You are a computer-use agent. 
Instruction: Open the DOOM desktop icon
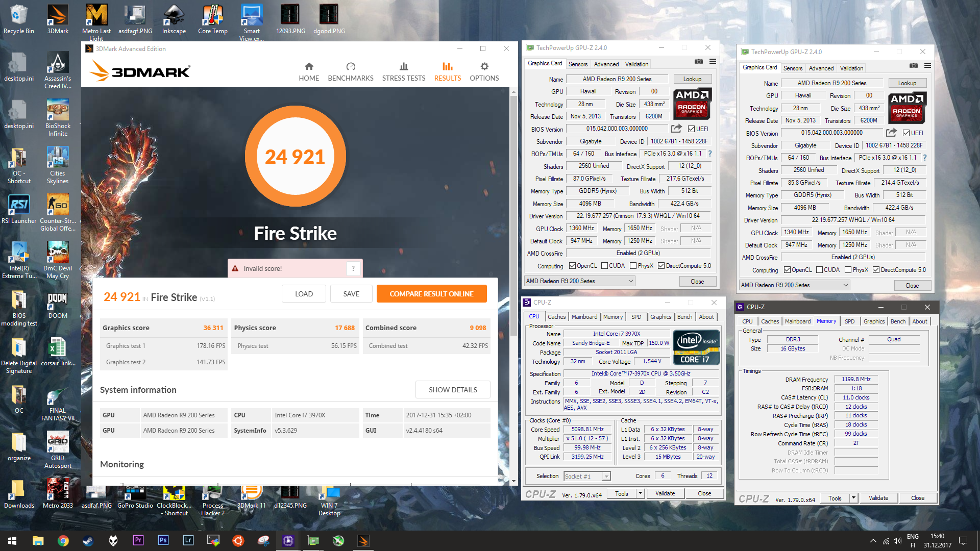[x=58, y=305]
